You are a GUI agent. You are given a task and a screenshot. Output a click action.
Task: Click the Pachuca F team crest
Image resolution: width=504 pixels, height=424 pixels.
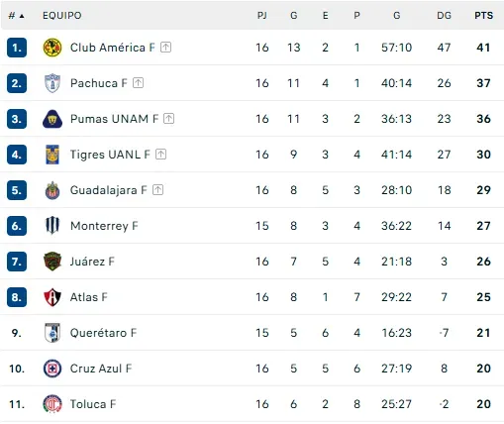52,83
